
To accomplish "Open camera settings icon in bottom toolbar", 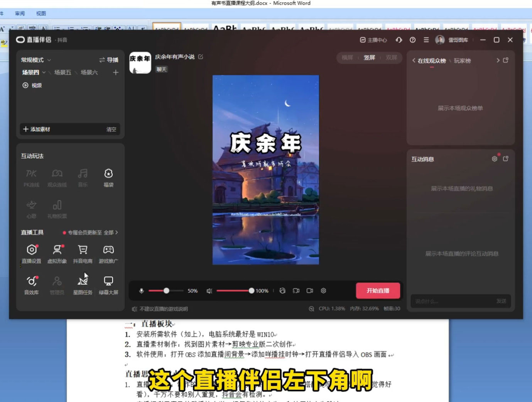I will pos(323,291).
